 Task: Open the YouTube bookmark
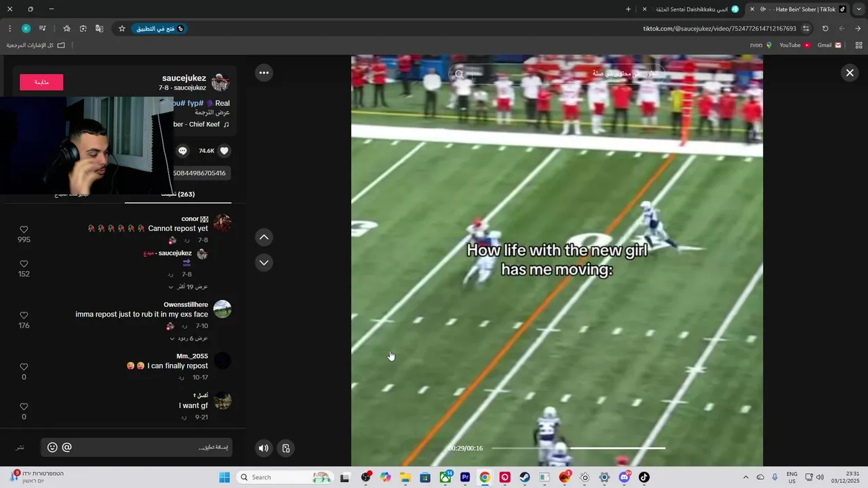[795, 45]
